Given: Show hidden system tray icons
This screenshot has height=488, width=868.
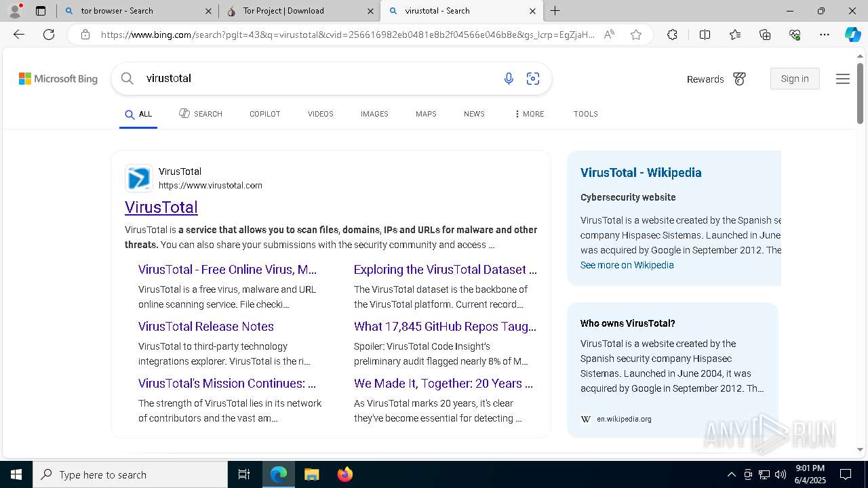Looking at the screenshot, I should tap(731, 474).
